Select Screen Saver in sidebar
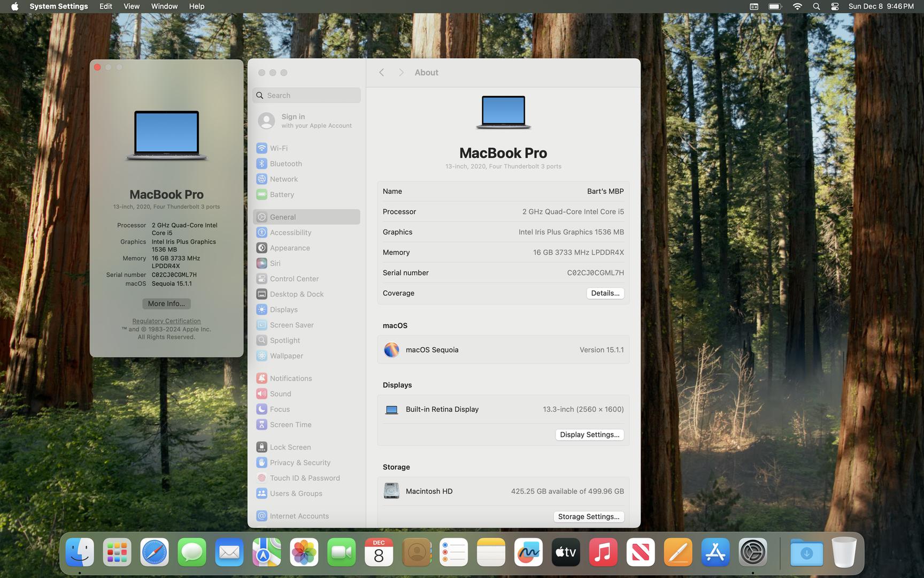The height and width of the screenshot is (578, 924). [x=306, y=325]
